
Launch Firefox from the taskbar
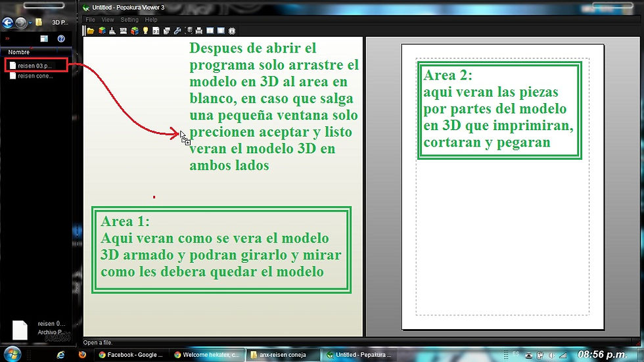tap(83, 355)
